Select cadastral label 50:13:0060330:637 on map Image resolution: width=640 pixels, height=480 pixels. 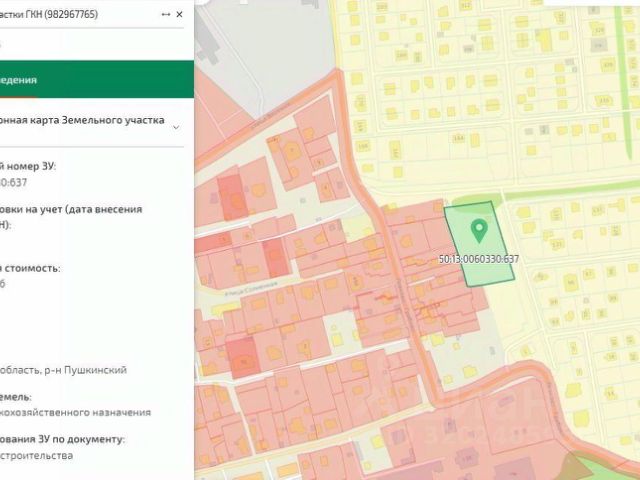tap(479, 259)
